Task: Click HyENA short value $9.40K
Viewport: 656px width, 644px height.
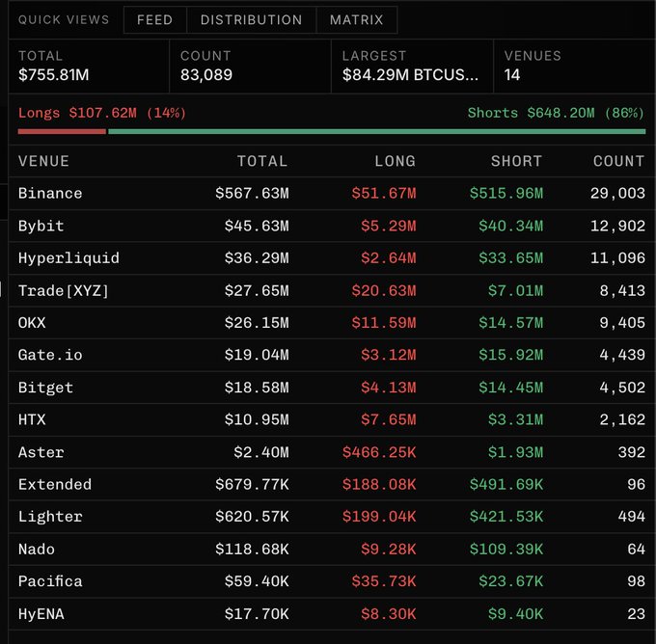Action: 515,614
